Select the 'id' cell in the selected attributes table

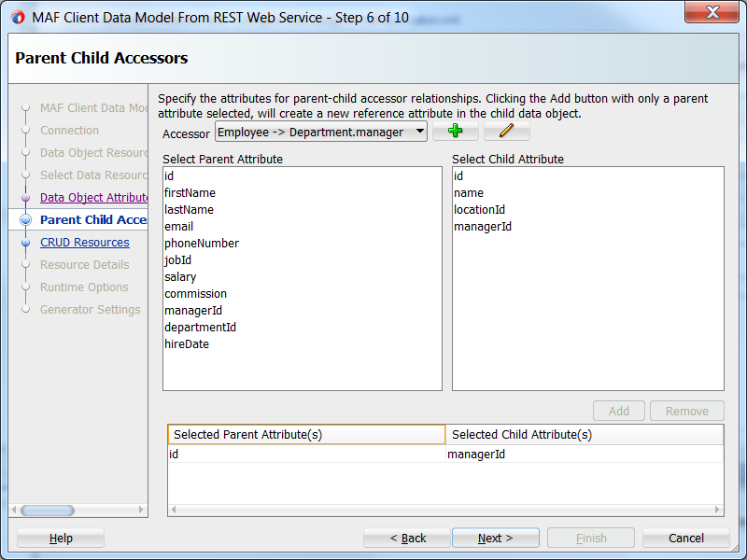307,455
